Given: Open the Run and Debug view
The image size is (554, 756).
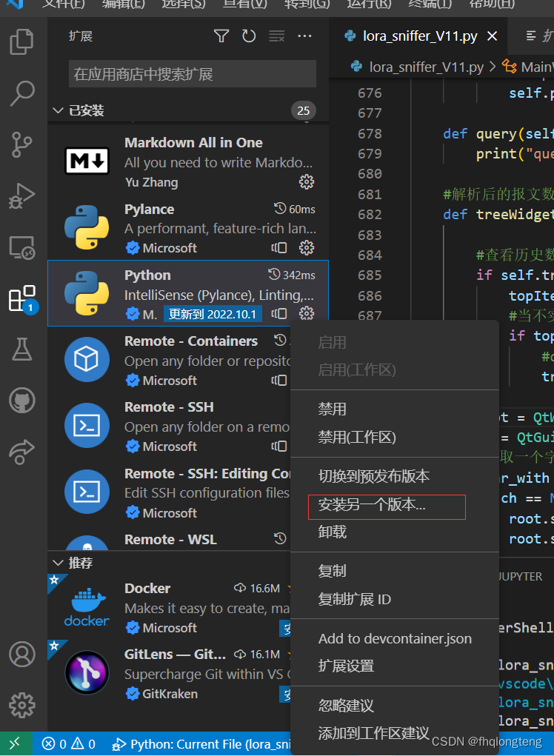Looking at the screenshot, I should [21, 195].
